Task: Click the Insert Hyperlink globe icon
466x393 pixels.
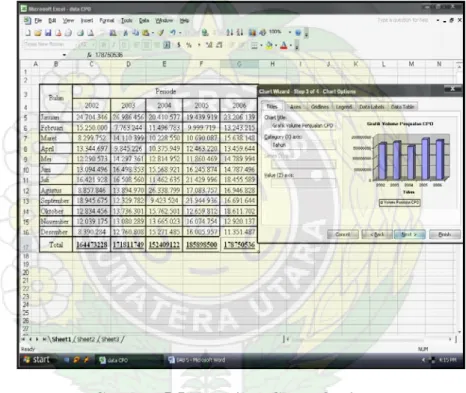Action: (205, 33)
